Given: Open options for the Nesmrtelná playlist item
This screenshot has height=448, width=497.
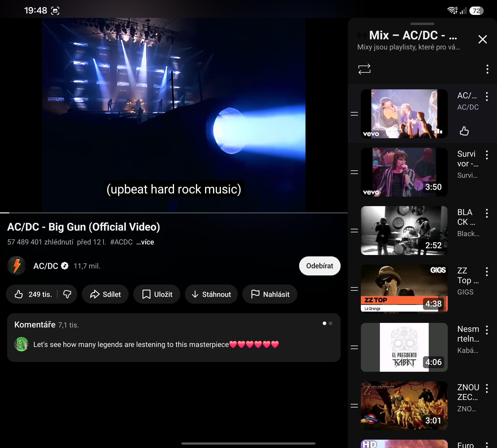Looking at the screenshot, I should tap(487, 330).
